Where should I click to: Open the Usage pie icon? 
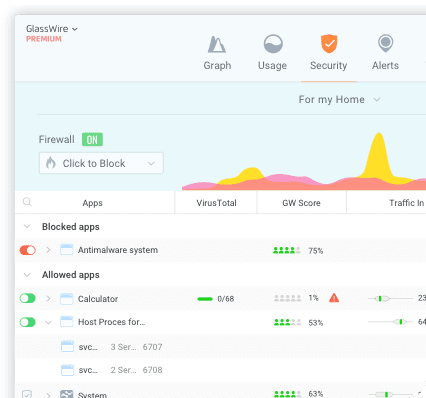click(273, 44)
